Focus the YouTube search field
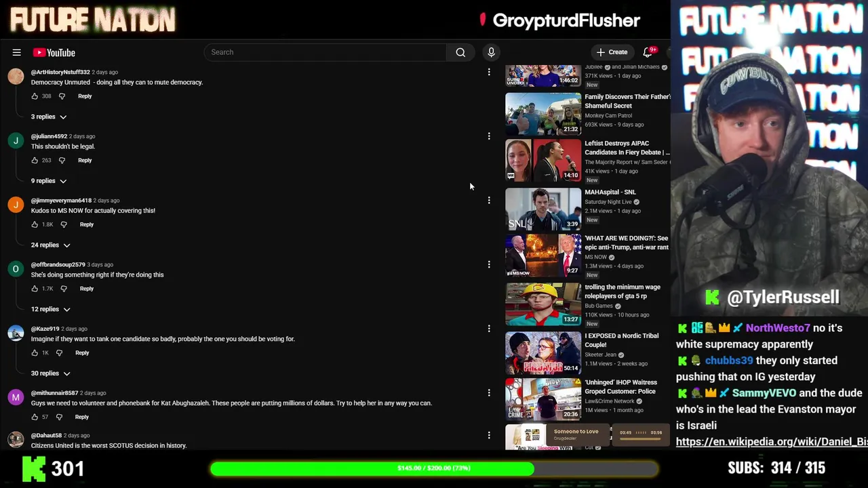868x488 pixels. (x=325, y=52)
